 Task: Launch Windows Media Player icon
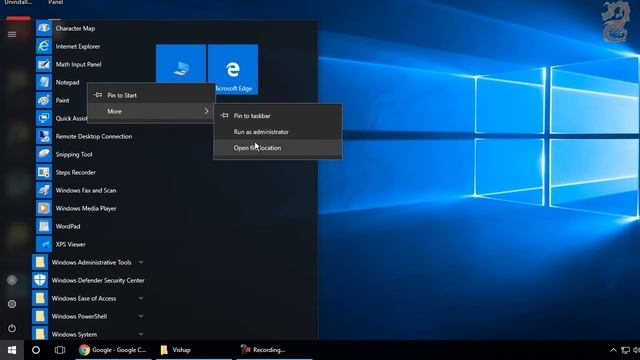pos(44,208)
